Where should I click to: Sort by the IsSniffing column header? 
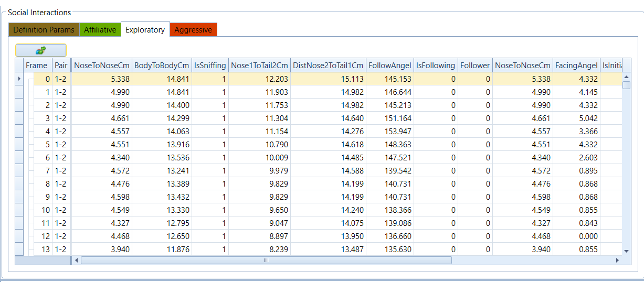[210, 66]
